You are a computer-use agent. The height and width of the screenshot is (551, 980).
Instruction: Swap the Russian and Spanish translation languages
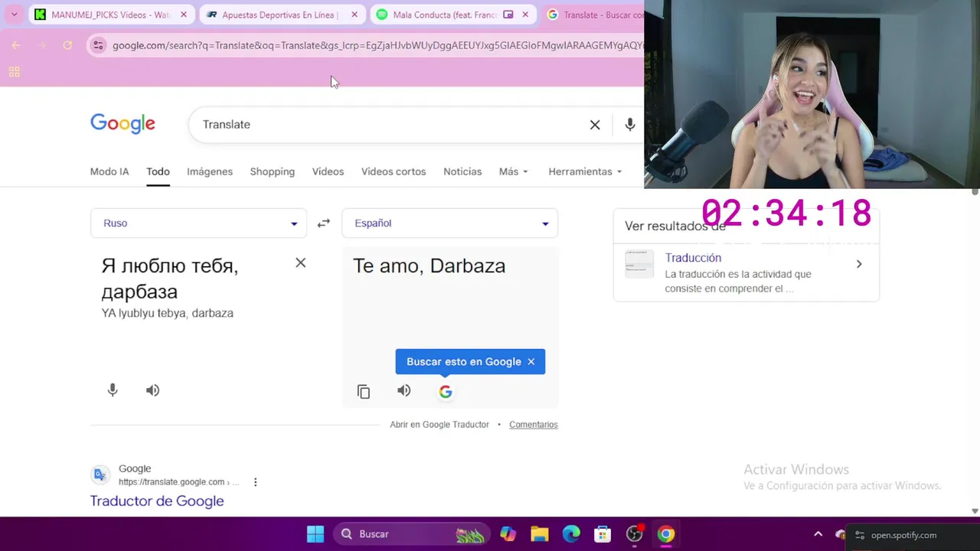(324, 223)
